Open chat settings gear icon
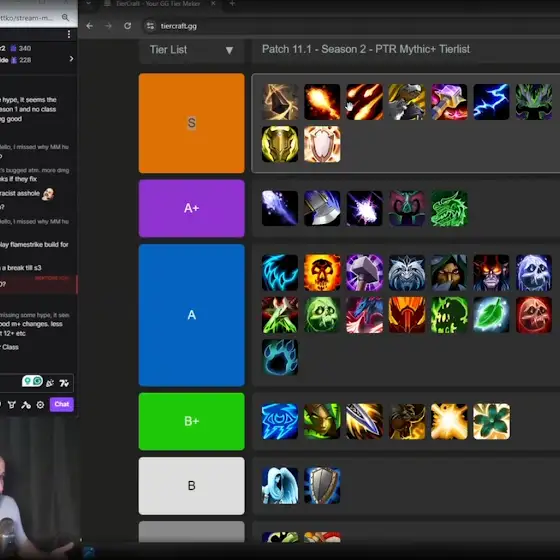 [x=40, y=405]
